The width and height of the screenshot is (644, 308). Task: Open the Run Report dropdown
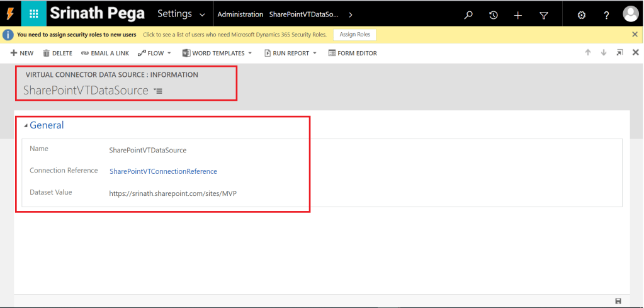[x=291, y=54]
